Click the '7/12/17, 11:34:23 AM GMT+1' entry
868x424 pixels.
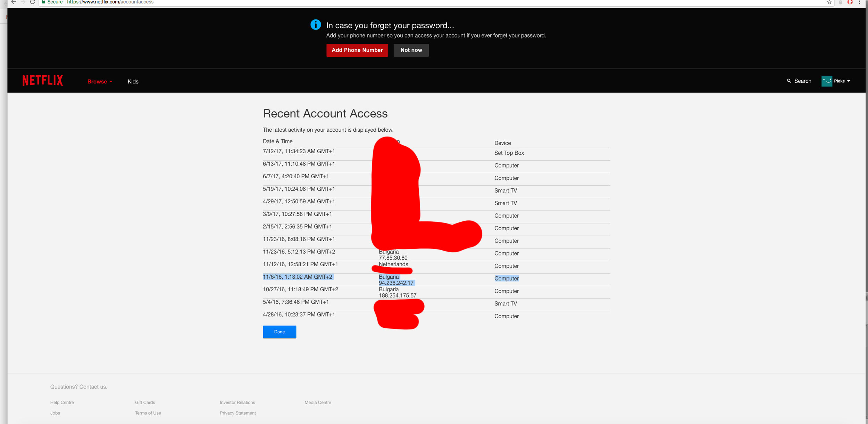[x=299, y=151]
